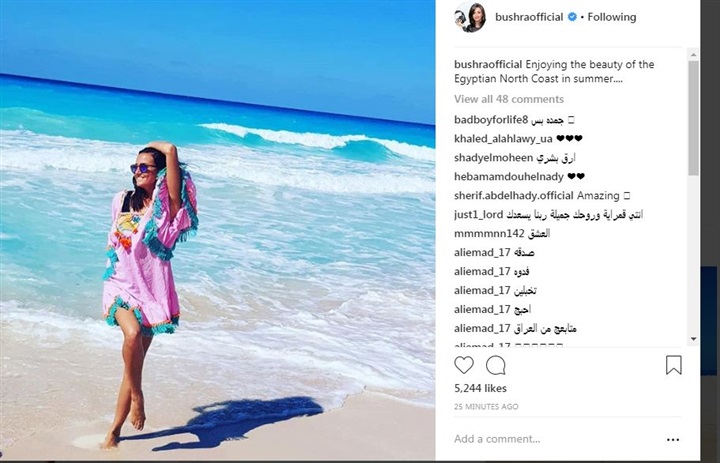Open the 25 minutes ago timestamp
Screen dimensions: 720x463
pos(486,407)
